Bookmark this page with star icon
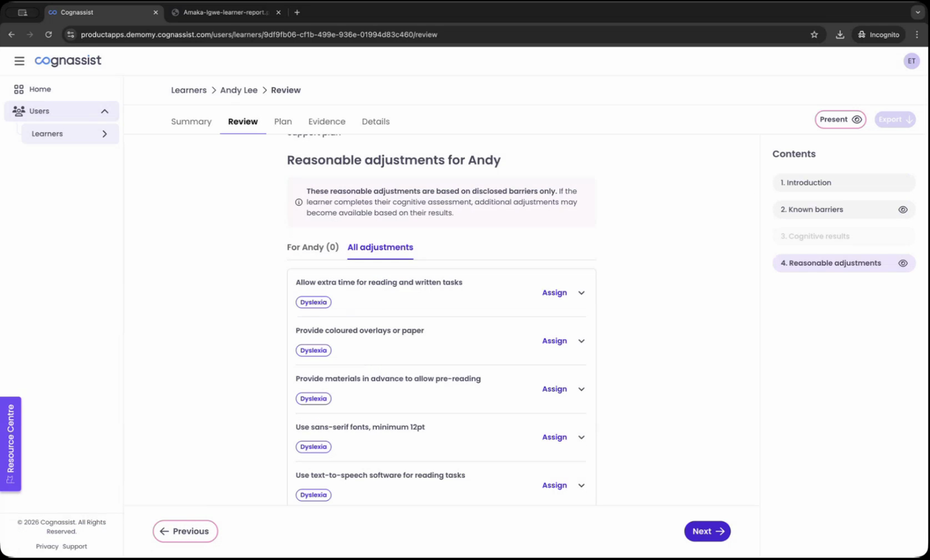Image resolution: width=930 pixels, height=560 pixels. (814, 34)
